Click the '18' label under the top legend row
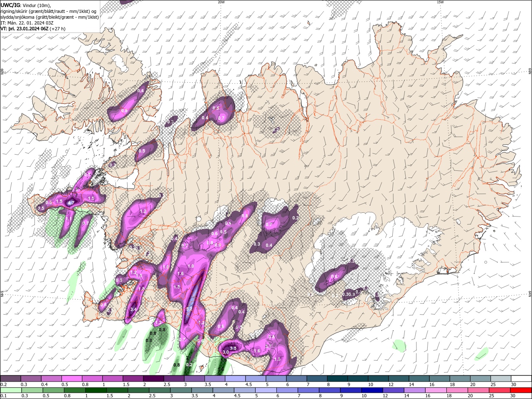 tap(451, 384)
